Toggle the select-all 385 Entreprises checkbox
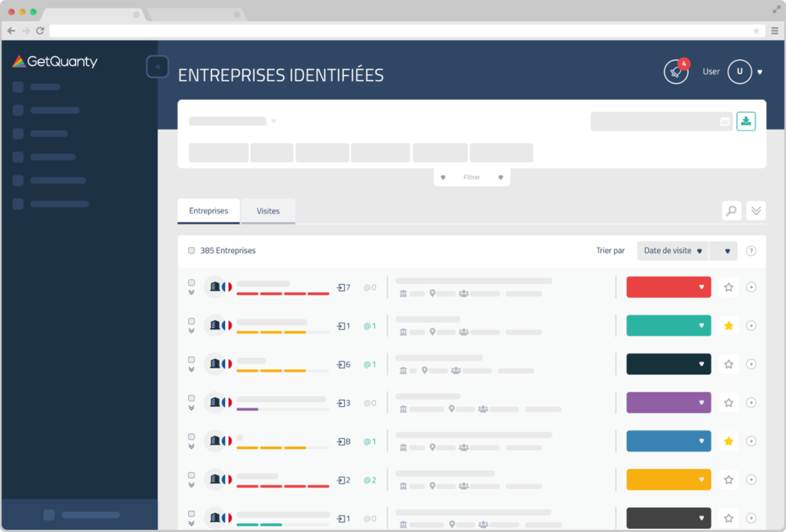This screenshot has width=786, height=532. [192, 250]
